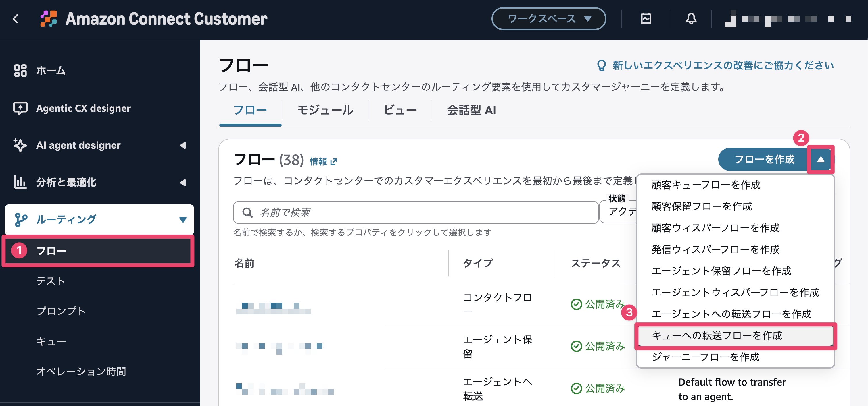Click the ステータス column header
The width and height of the screenshot is (868, 406).
[x=596, y=263]
